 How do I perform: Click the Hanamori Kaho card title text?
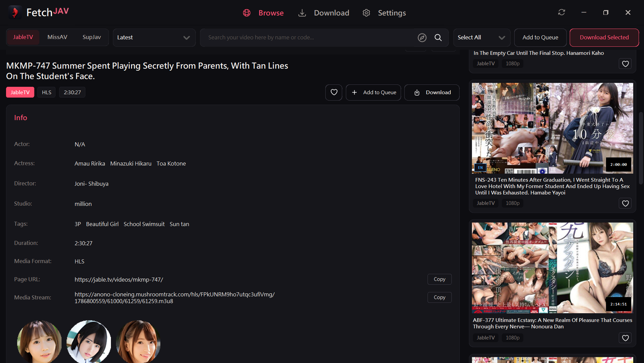(538, 53)
